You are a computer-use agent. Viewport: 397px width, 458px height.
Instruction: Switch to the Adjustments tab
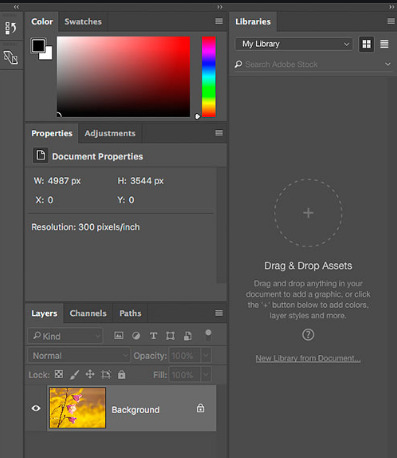pos(110,133)
